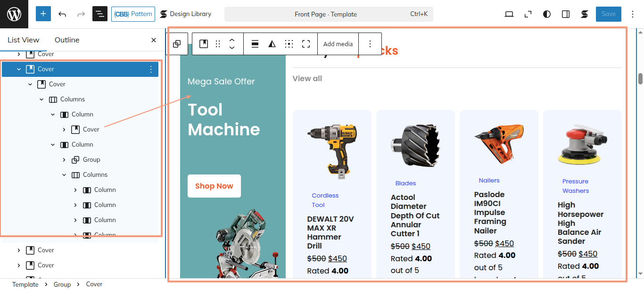Open options for the selected Cover block
This screenshot has width=644, height=290.
pyautogui.click(x=151, y=69)
